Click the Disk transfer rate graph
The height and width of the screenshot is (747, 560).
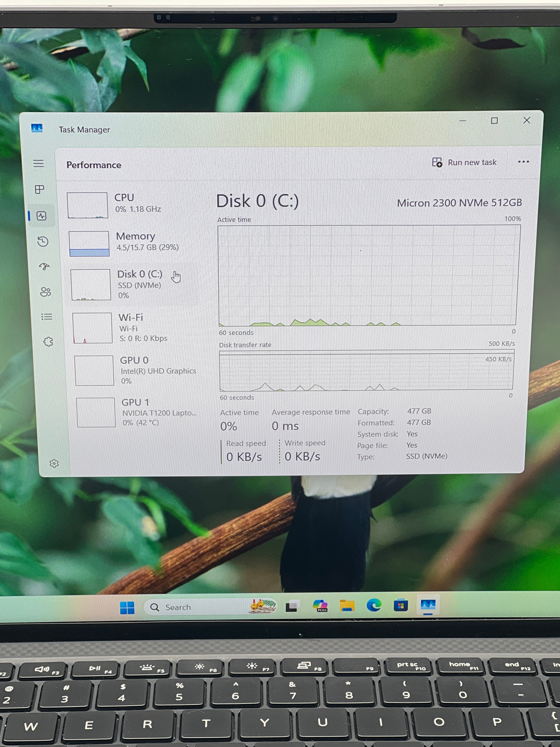pos(367,371)
